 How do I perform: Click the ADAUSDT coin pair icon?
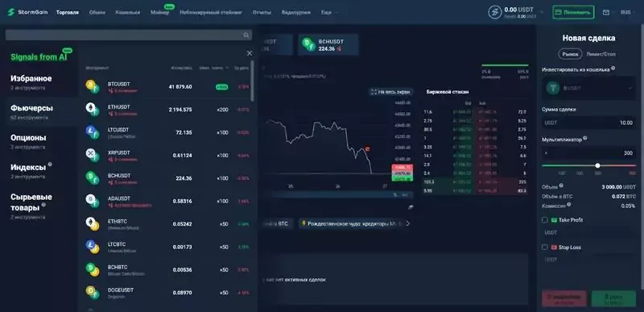(x=93, y=201)
